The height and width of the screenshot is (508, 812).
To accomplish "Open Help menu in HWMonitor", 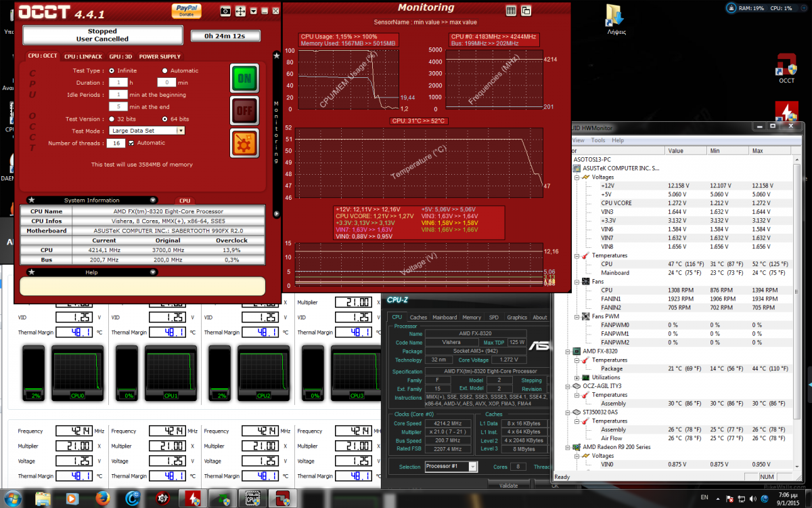I will click(x=618, y=140).
